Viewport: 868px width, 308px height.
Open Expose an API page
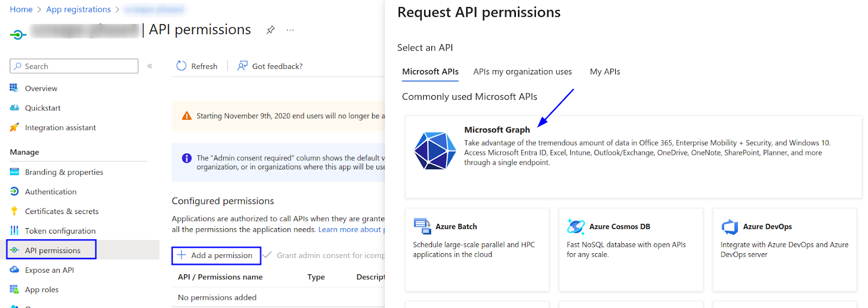coord(49,269)
